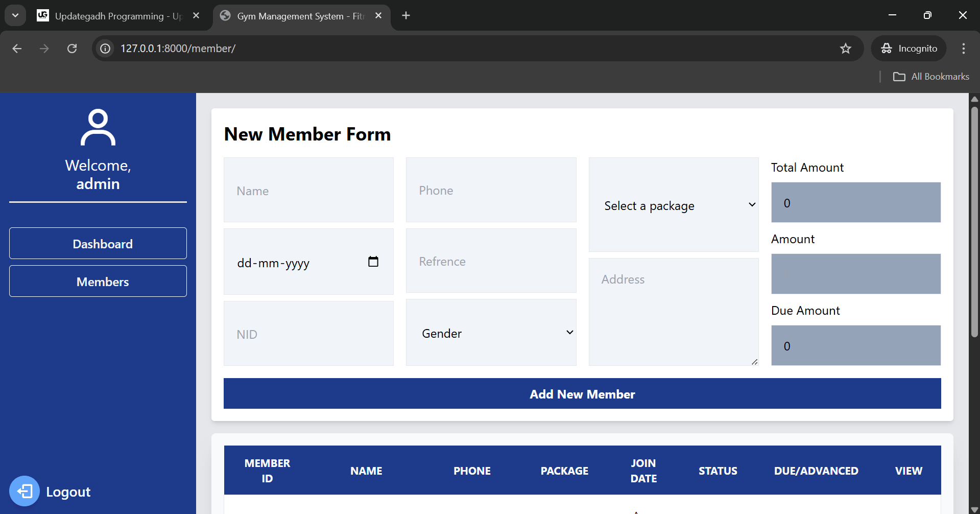This screenshot has height=514, width=980.
Task: Click the Add New Member button
Action: [582, 393]
